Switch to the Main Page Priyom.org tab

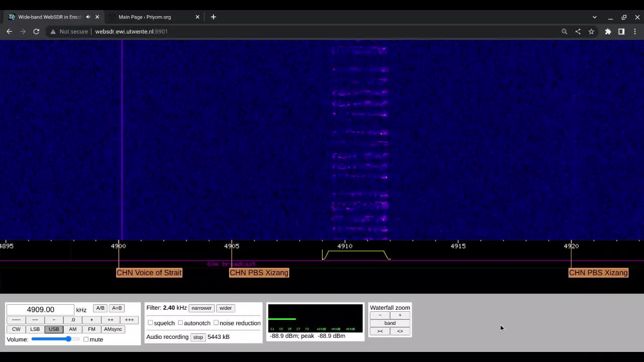pos(144,17)
